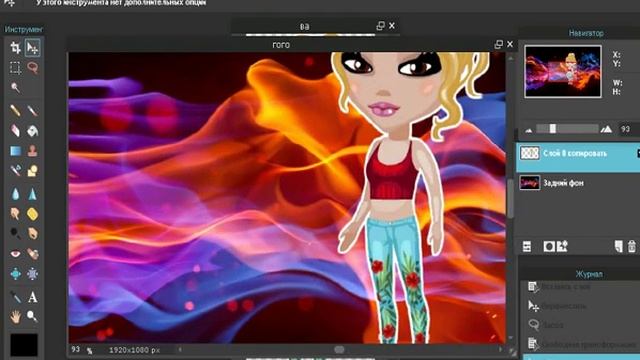Select the Bloat tool
The image size is (640, 360).
point(15,273)
